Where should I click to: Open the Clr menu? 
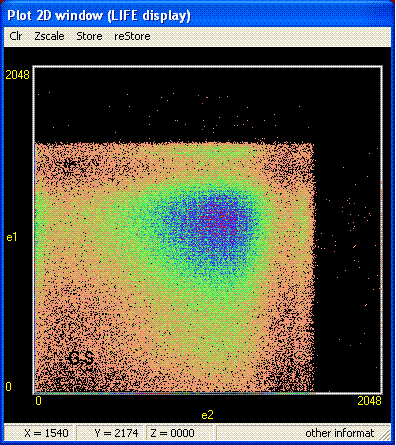point(16,36)
